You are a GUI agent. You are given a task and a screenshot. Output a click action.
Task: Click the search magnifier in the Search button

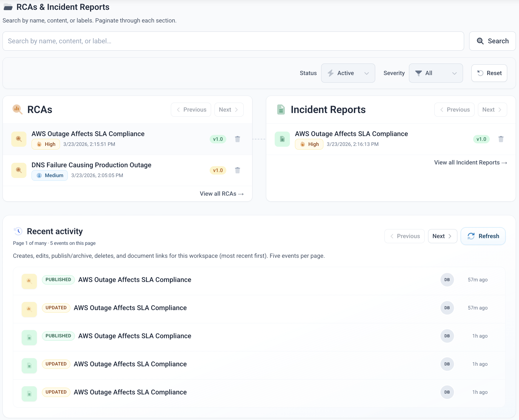[480, 41]
